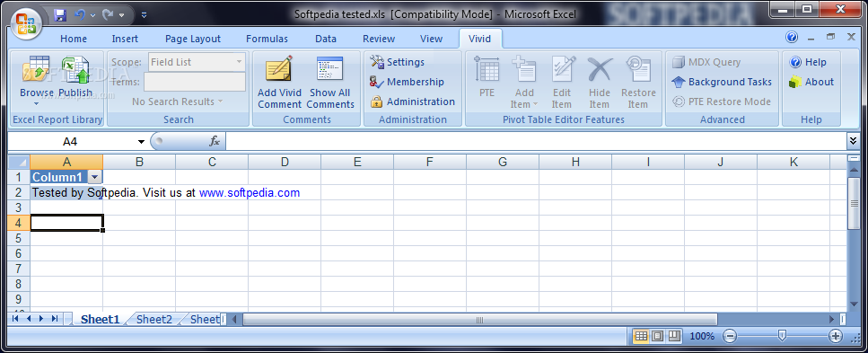The height and width of the screenshot is (353, 868).
Task: Jump to last sheet tab arrow
Action: (54, 319)
